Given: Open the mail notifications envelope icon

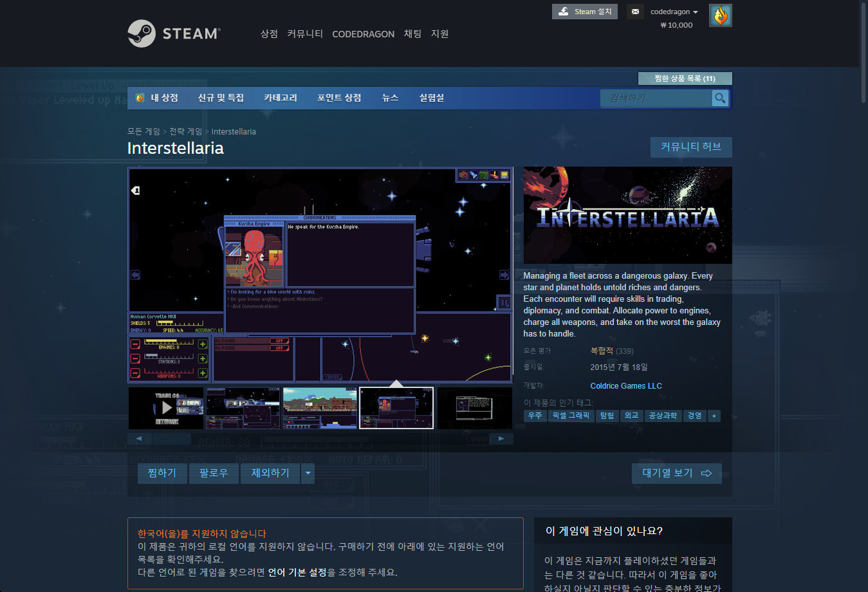Looking at the screenshot, I should [635, 12].
